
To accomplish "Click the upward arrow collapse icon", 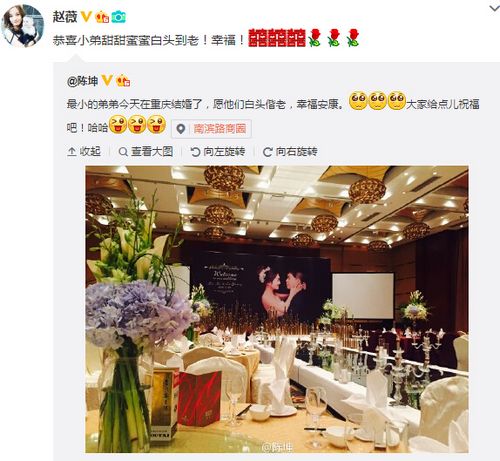I will [72, 152].
